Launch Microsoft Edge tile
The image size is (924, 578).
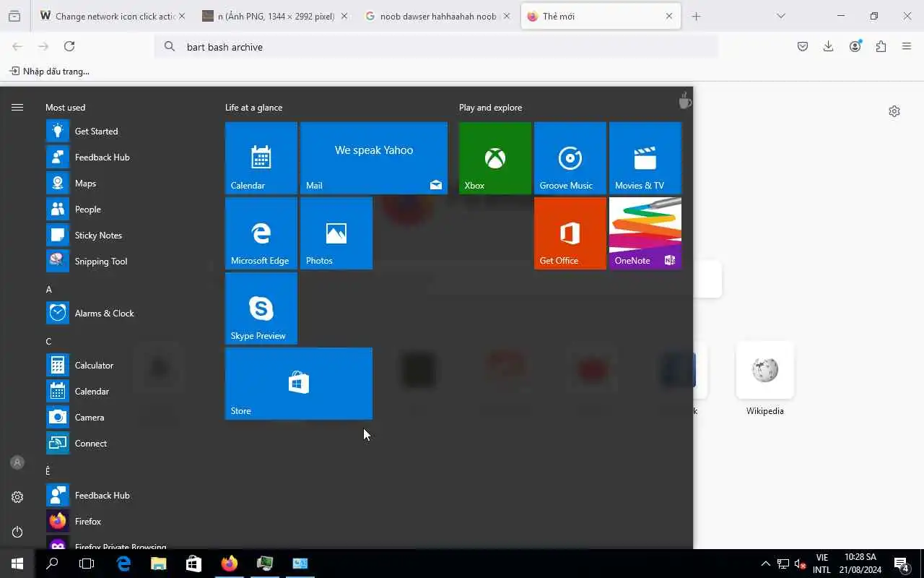coord(261,233)
